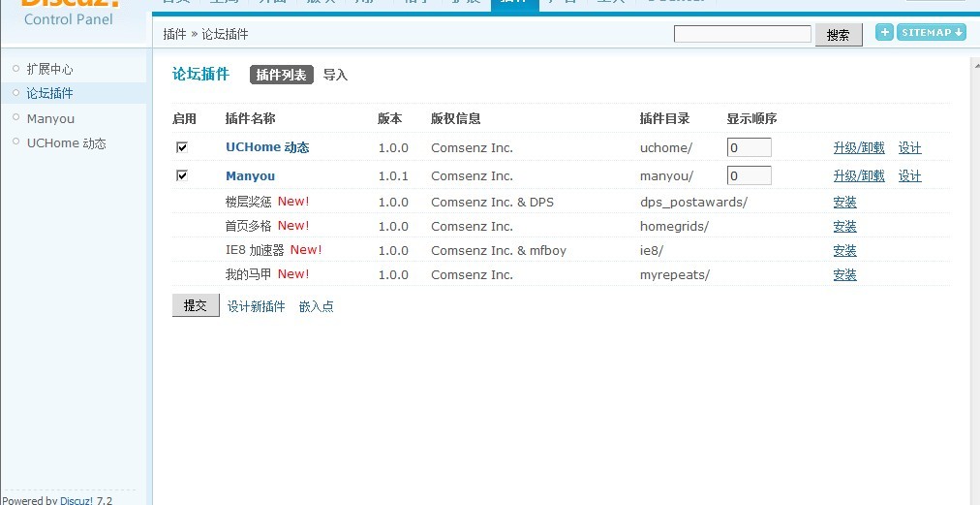Open the UCHome 动态 plugin name link
Screen dimensions: 980x505
coord(267,147)
